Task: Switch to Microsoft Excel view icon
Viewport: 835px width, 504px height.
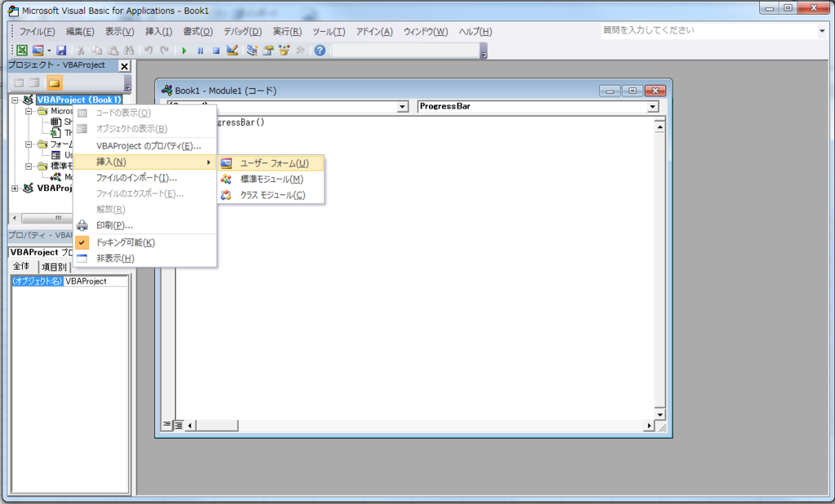Action: click(x=22, y=51)
